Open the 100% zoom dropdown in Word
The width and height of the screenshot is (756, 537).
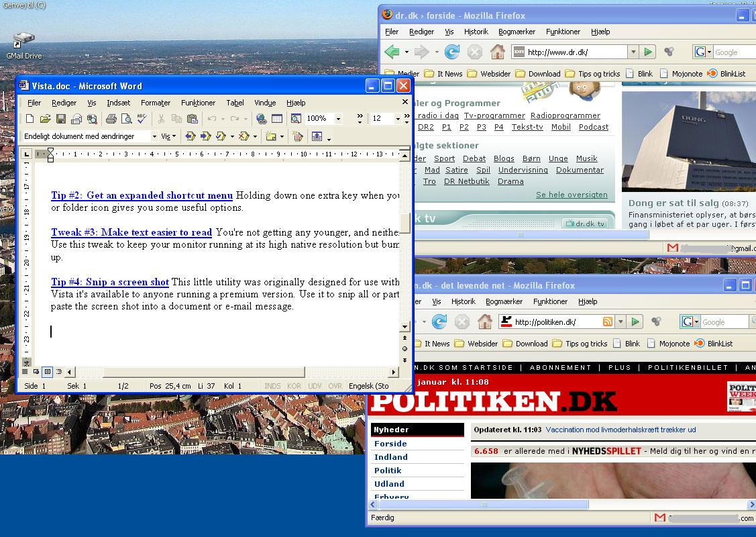(x=339, y=119)
